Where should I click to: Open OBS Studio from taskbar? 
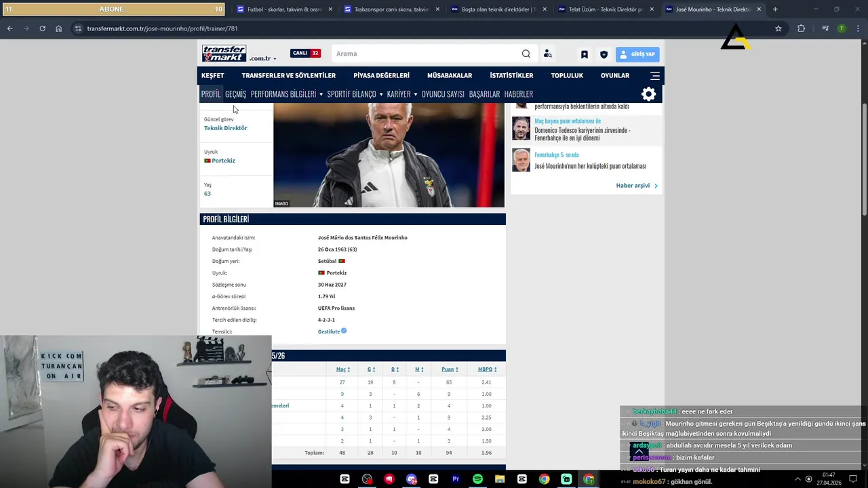(367, 479)
